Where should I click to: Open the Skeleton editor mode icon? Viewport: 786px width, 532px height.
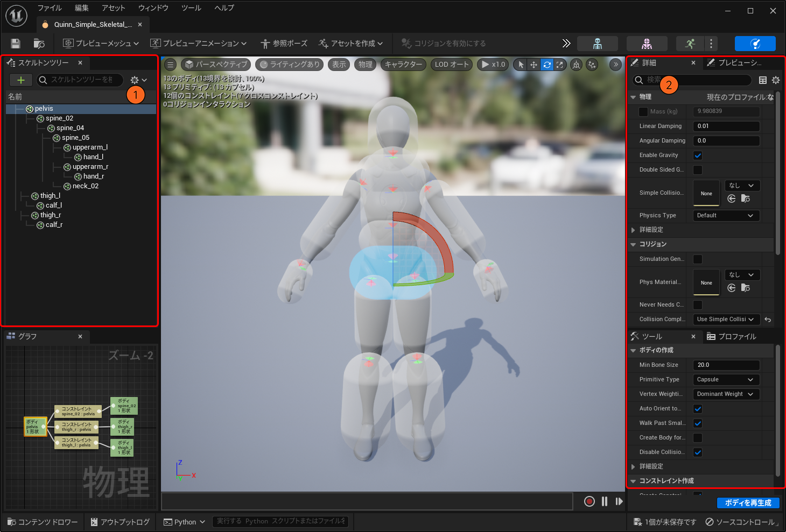tap(597, 44)
